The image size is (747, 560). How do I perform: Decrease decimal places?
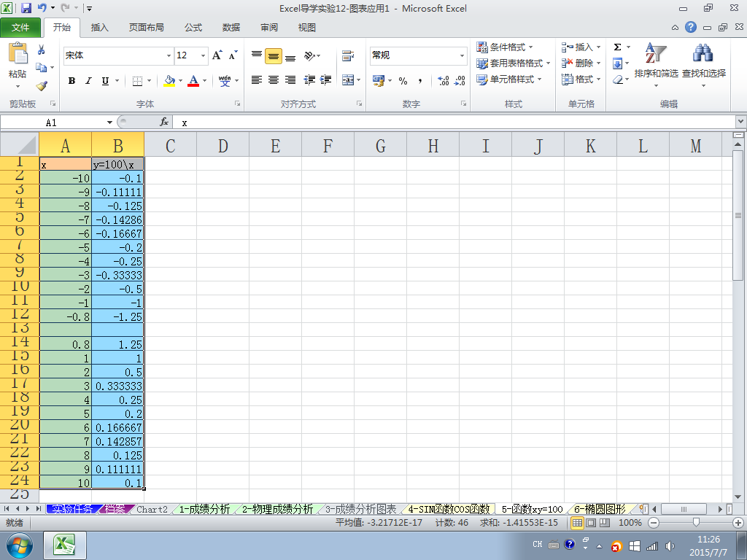pyautogui.click(x=460, y=80)
